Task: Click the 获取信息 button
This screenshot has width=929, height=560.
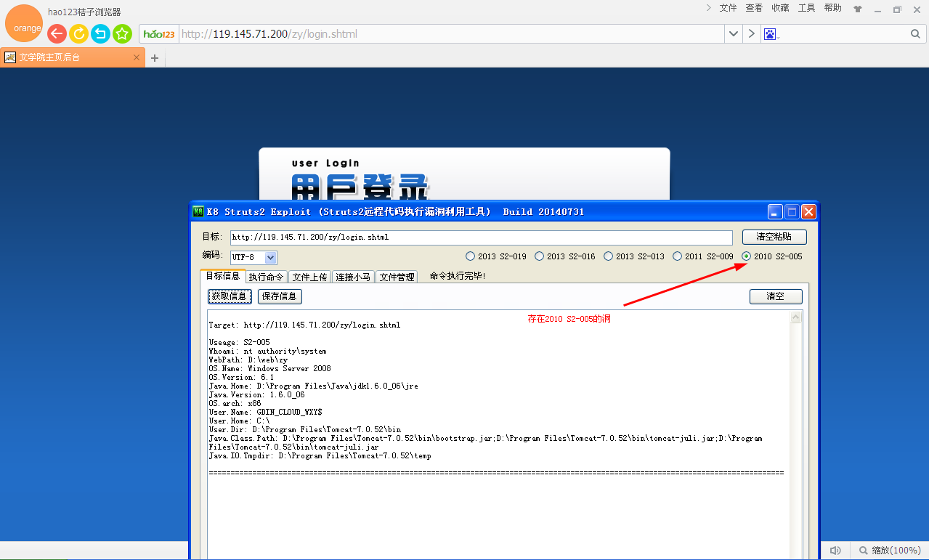Action: point(230,296)
